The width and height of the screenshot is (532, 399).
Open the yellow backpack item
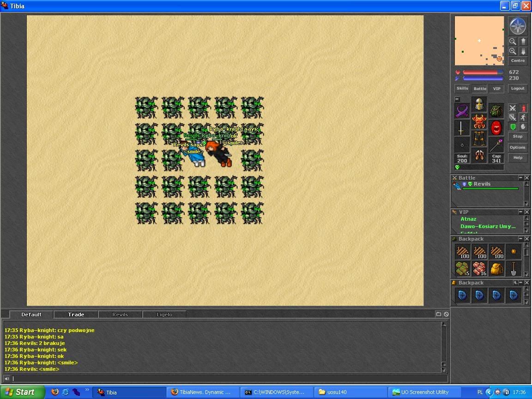(496, 269)
